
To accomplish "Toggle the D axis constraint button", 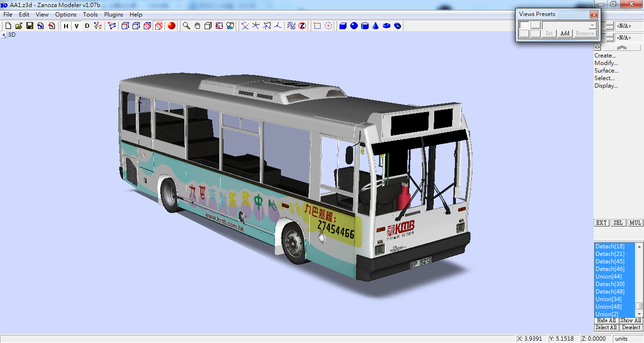I will pyautogui.click(x=87, y=26).
